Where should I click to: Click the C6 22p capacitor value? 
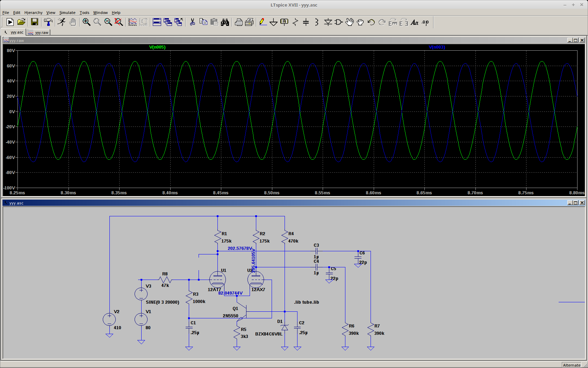(363, 262)
